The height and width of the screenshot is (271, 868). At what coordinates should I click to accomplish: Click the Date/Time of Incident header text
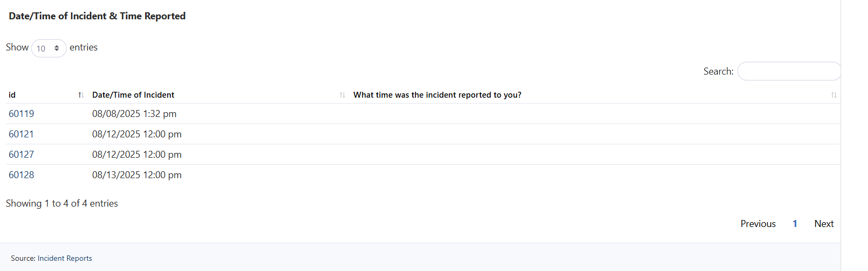pos(133,95)
